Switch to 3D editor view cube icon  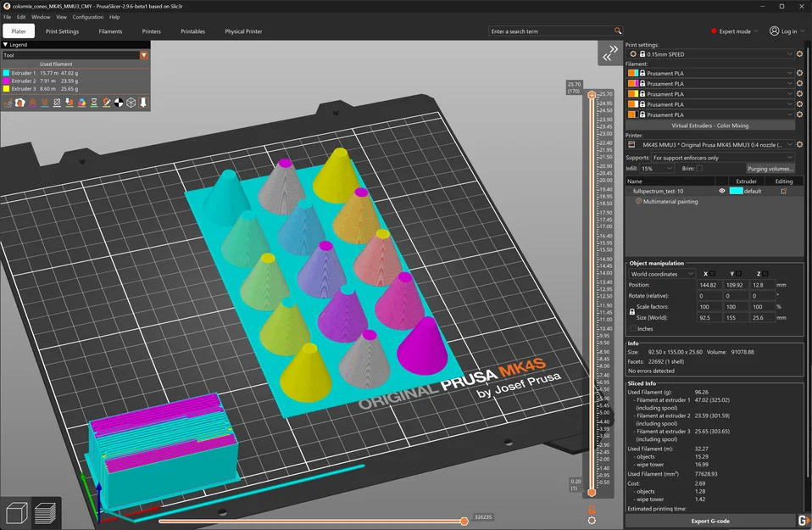[x=16, y=513]
